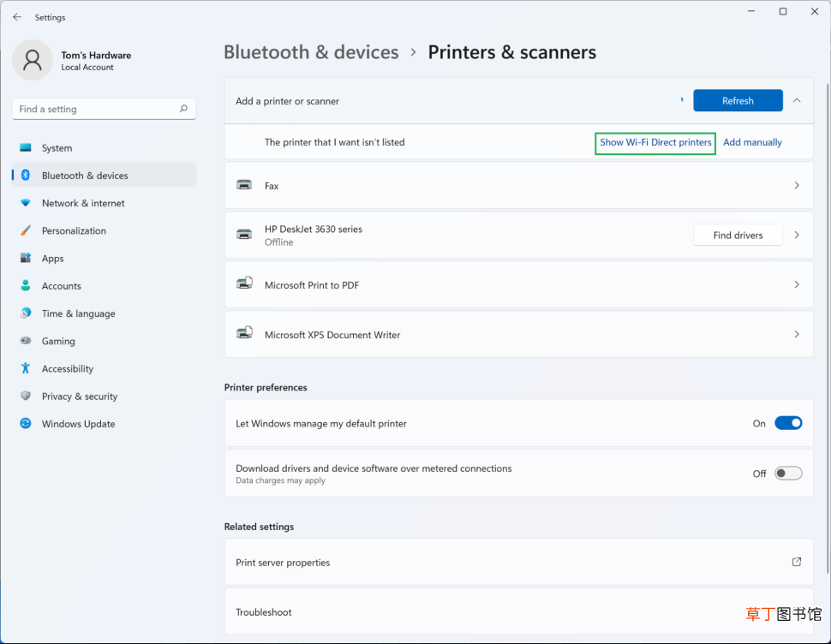This screenshot has height=644, width=831.
Task: Open Gaming settings category
Action: [x=105, y=341]
